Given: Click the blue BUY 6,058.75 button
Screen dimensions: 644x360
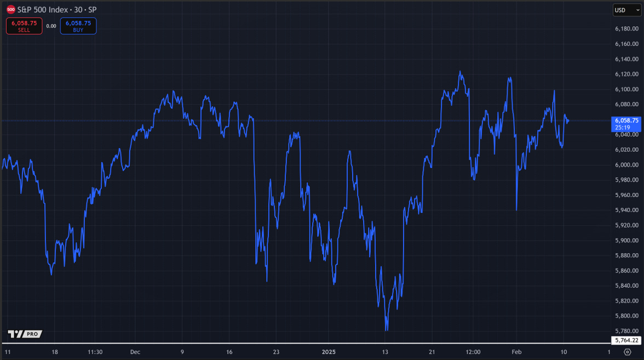Looking at the screenshot, I should 78,26.
